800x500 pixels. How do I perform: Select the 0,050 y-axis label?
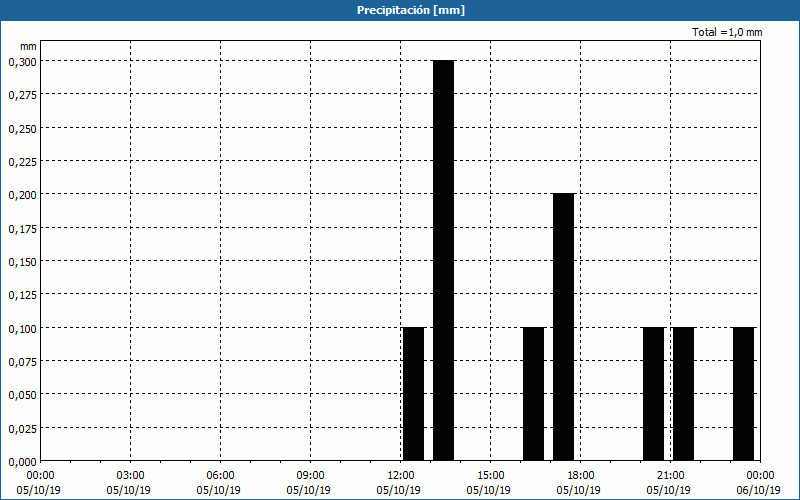(23, 395)
